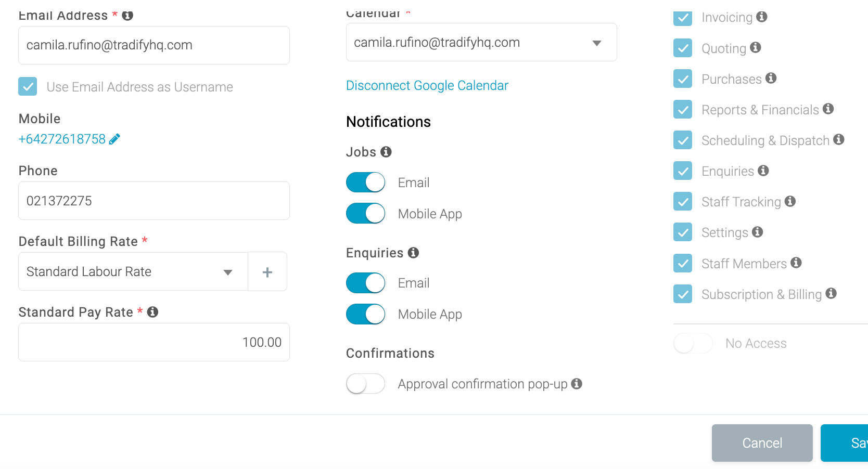The height and width of the screenshot is (469, 868).
Task: Turn off Mobile App notifications for Enquiries
Action: [365, 314]
